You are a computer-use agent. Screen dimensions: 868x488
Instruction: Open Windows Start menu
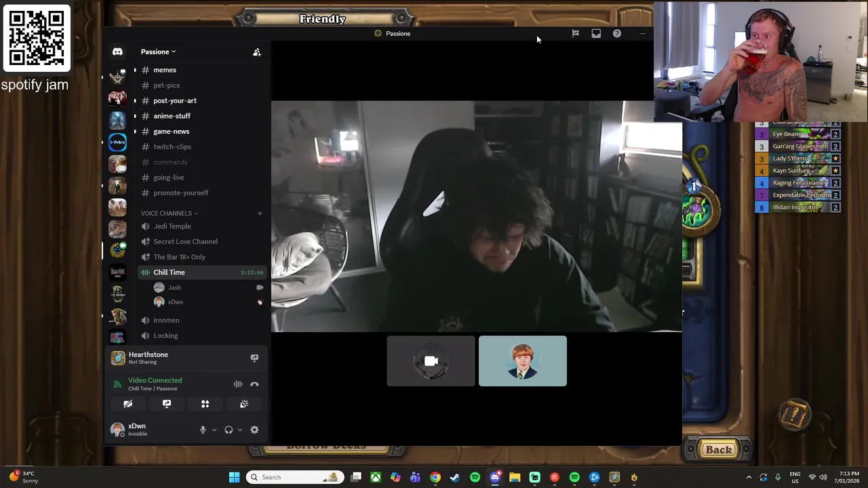click(234, 477)
